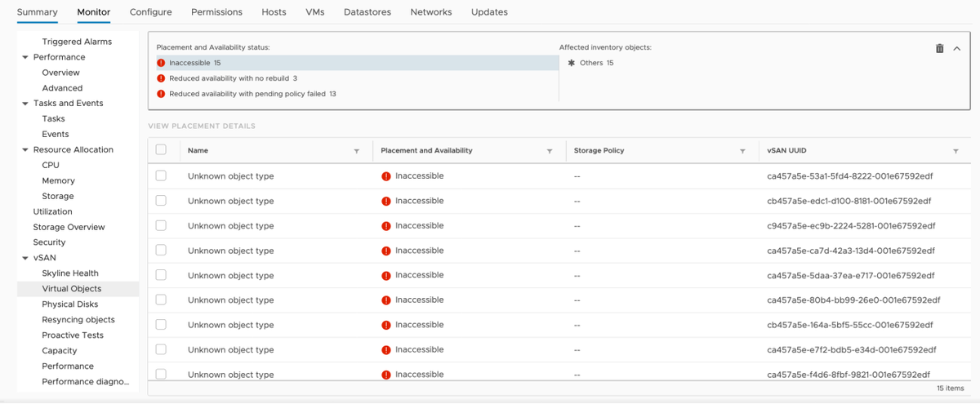Switch to the Configure tab
The height and width of the screenshot is (404, 980).
(x=150, y=12)
